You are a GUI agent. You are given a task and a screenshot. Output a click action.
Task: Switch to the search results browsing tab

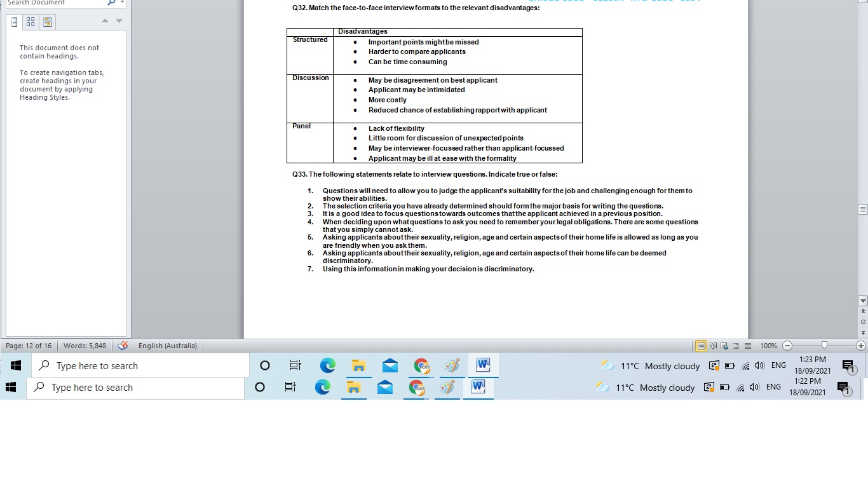47,22
